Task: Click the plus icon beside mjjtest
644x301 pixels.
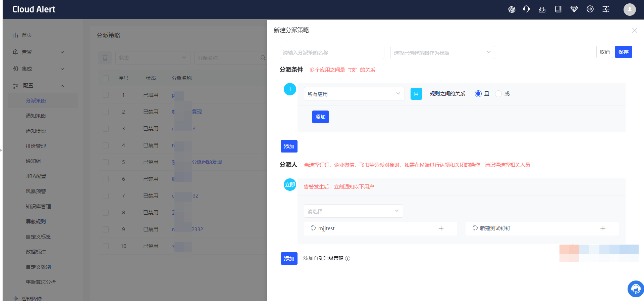Action: pos(441,228)
